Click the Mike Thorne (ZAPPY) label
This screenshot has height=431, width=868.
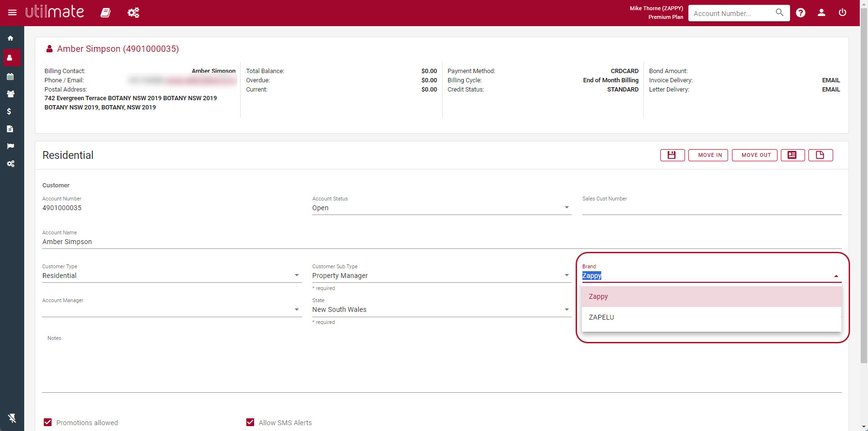(x=656, y=8)
